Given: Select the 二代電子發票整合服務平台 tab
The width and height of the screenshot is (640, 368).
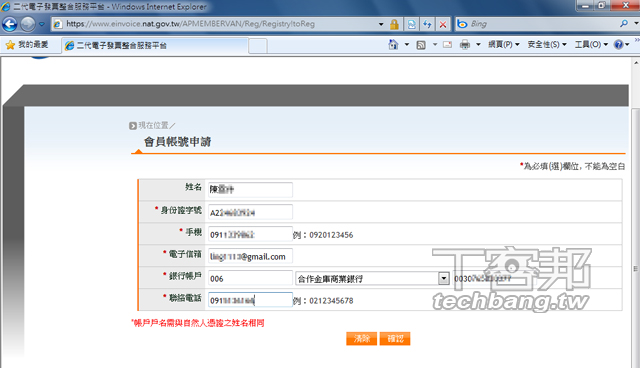Looking at the screenshot, I should point(155,45).
